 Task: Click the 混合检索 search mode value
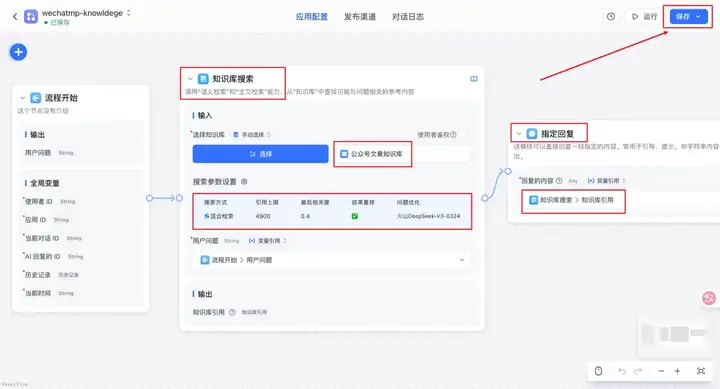[219, 216]
